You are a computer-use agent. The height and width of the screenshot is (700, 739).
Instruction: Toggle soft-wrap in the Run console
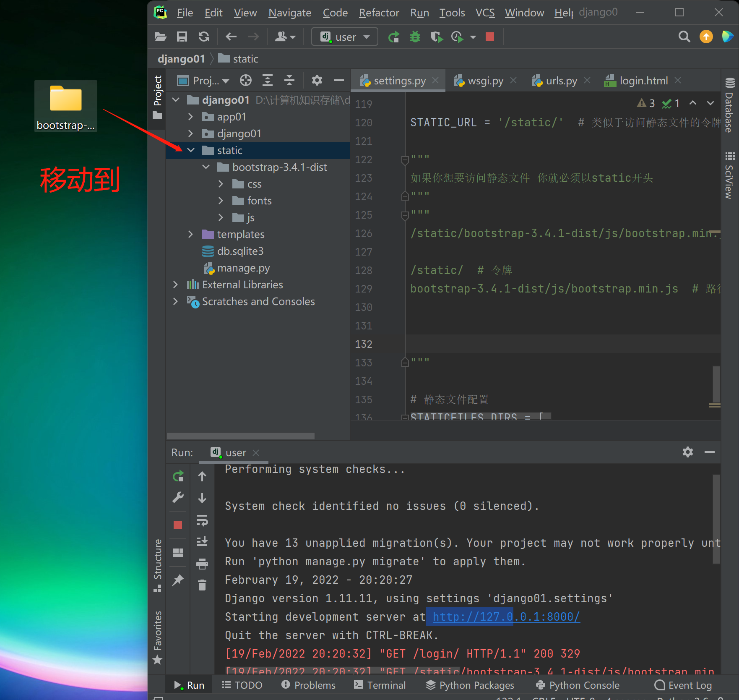(202, 520)
